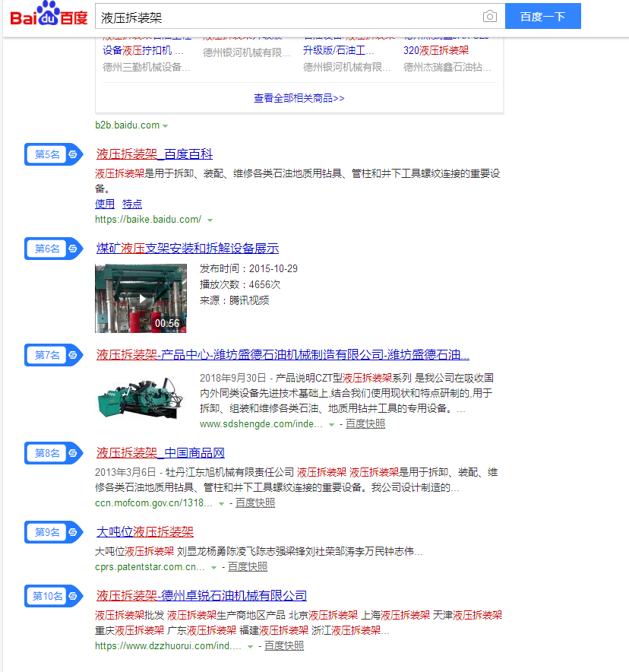Open the 使用 sub-link under Baike result

[x=105, y=204]
